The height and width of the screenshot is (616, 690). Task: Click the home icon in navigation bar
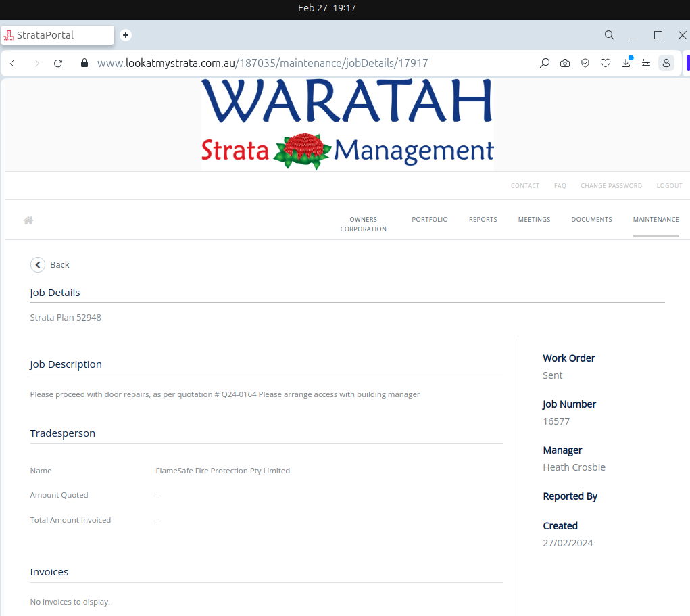(28, 220)
